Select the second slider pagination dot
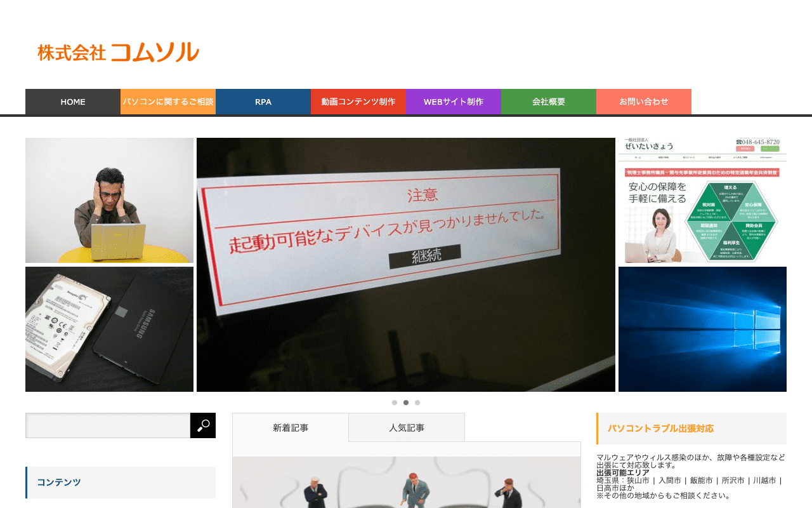Screen dimensions: 812x508 click(406, 403)
